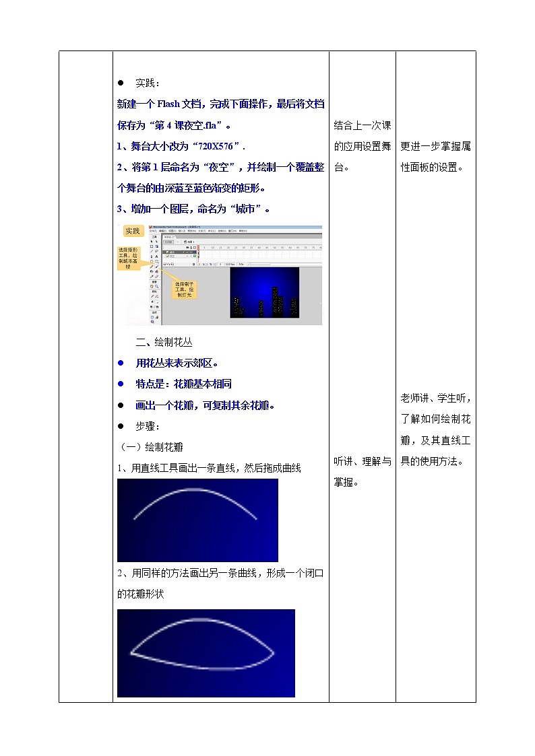Select the step '3、增加一个图层，命名为“城市”'

193,209
